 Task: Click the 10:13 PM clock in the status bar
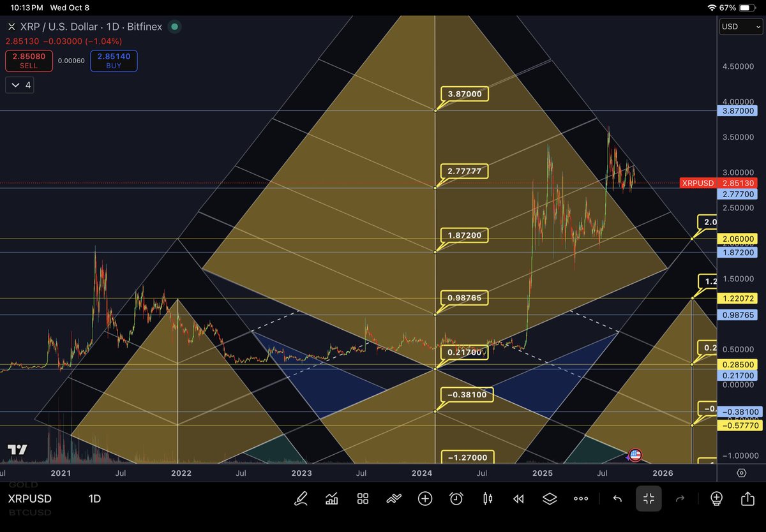coord(26,8)
